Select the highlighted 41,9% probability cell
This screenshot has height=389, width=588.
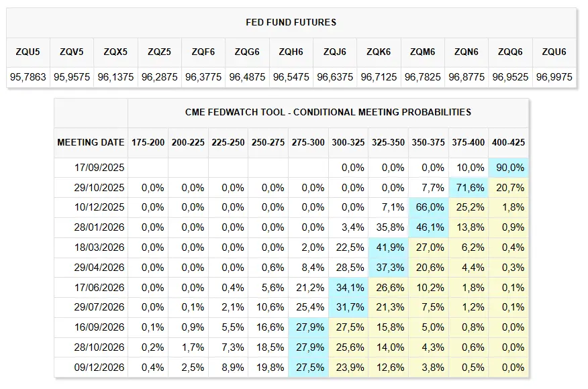pyautogui.click(x=389, y=247)
